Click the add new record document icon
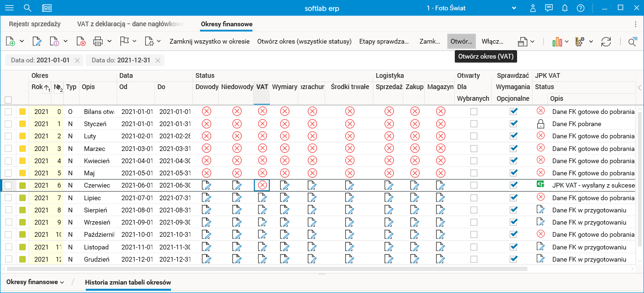644x293 pixels. tap(10, 41)
